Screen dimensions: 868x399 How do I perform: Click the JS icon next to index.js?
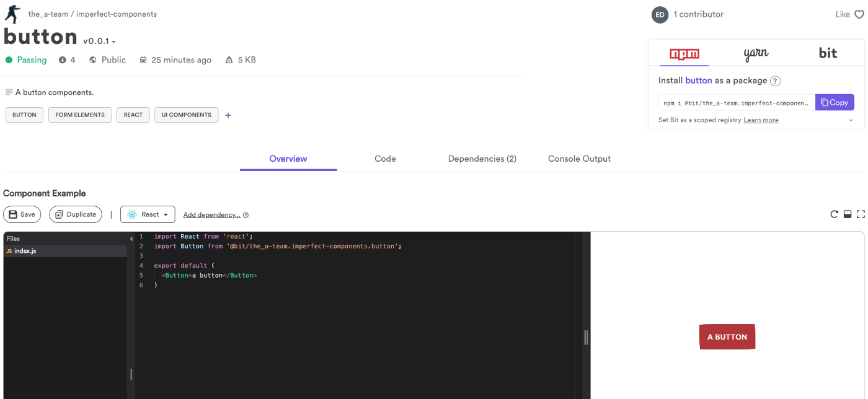click(9, 251)
